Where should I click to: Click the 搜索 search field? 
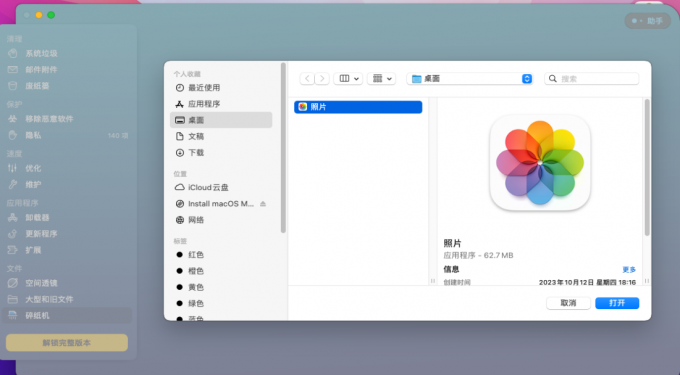click(x=592, y=78)
